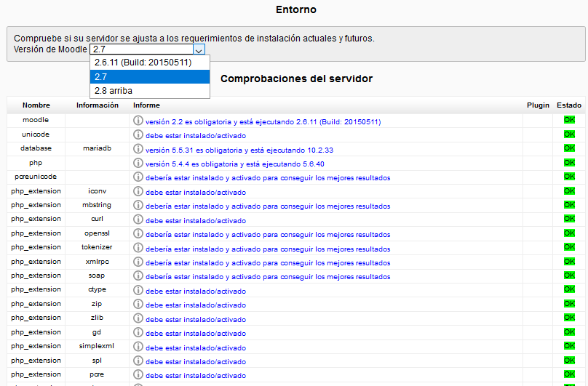Click the openssl information cell
The width and height of the screenshot is (588, 386).
point(97,233)
